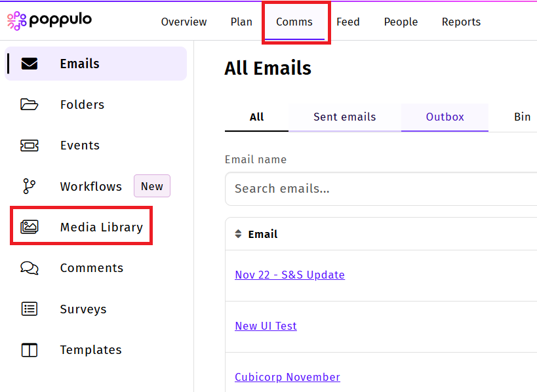Switch to the Plan tab
This screenshot has height=392, width=537.
241,22
